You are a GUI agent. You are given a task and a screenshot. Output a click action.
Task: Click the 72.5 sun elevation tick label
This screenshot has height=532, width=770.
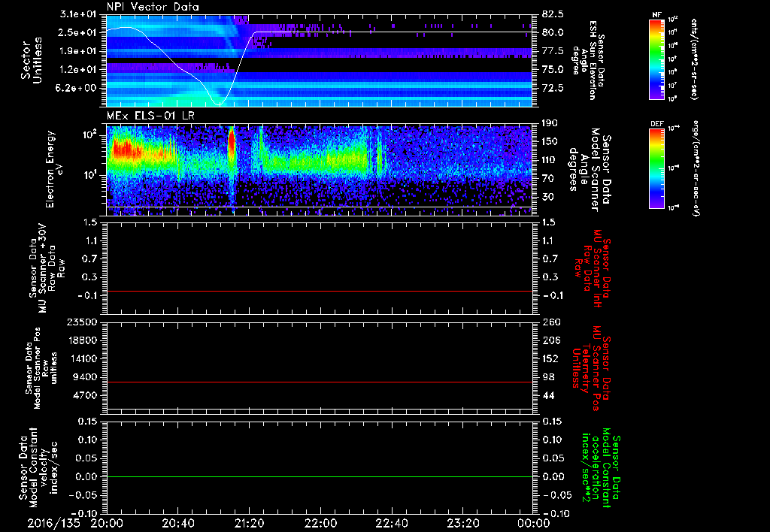coord(553,88)
